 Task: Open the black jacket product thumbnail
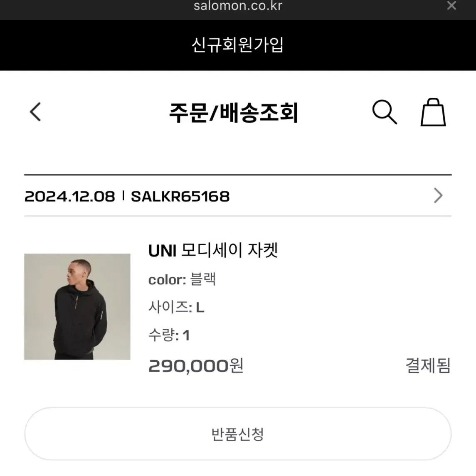pos(77,307)
